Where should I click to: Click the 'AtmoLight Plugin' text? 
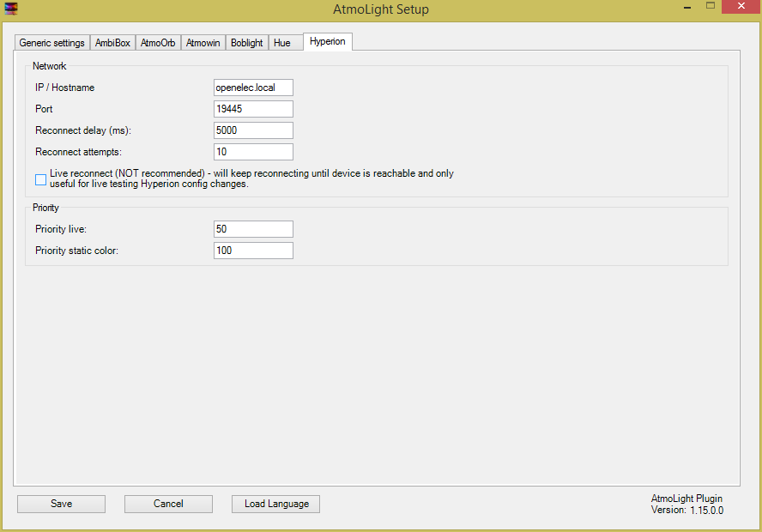click(686, 499)
